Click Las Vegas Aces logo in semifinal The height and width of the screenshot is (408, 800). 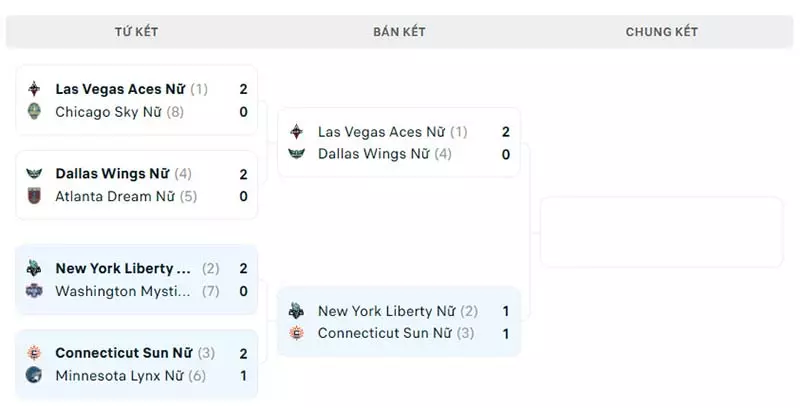tap(296, 132)
